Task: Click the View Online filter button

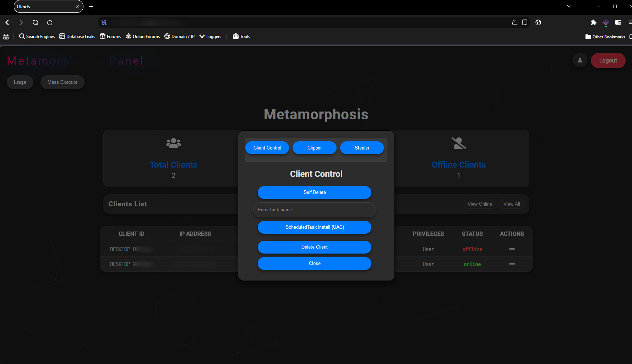Action: click(x=480, y=204)
